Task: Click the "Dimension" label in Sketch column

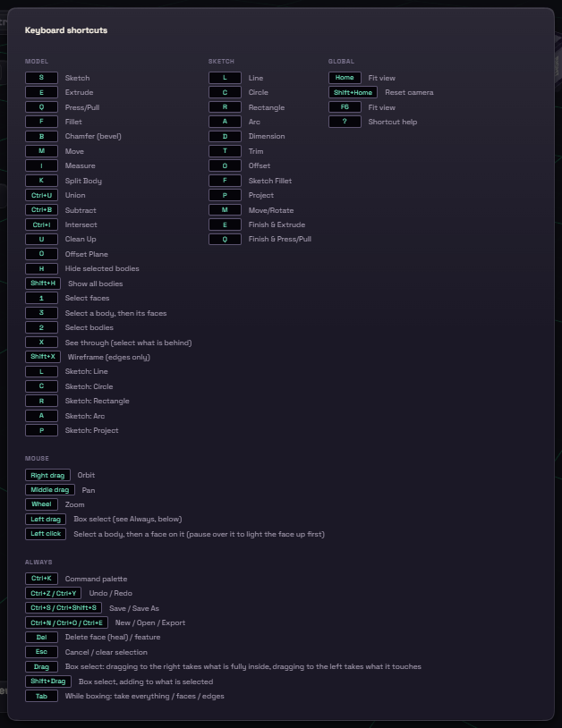Action: tap(267, 136)
